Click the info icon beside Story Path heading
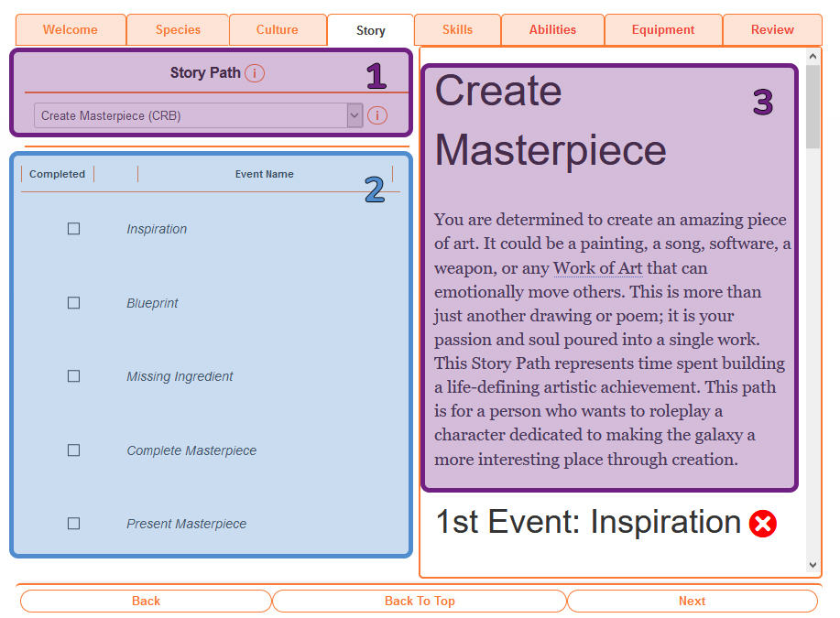Image resolution: width=840 pixels, height=618 pixels. click(255, 73)
